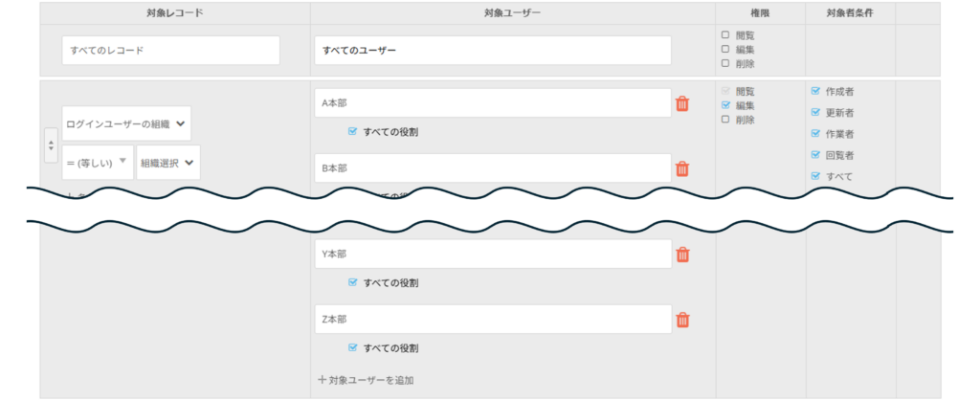The height and width of the screenshot is (400, 980).
Task: Toggle すべての役割 under A本部
Action: (353, 132)
